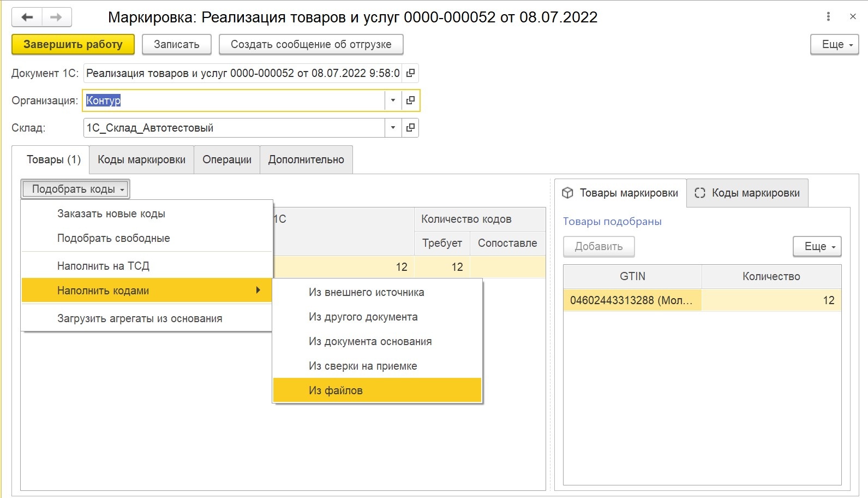Select the side Коды маркировки tab
Screen dimensions: 868x498
747,193
